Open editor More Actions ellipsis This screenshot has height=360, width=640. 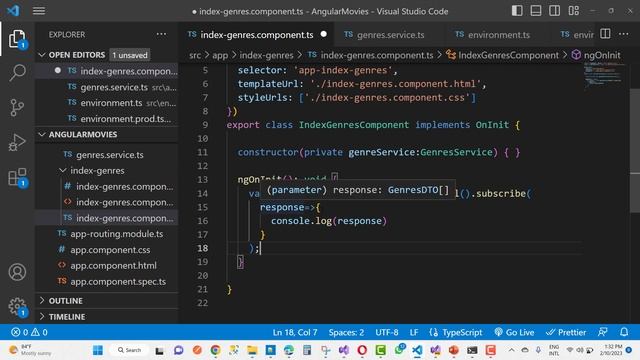tap(624, 34)
